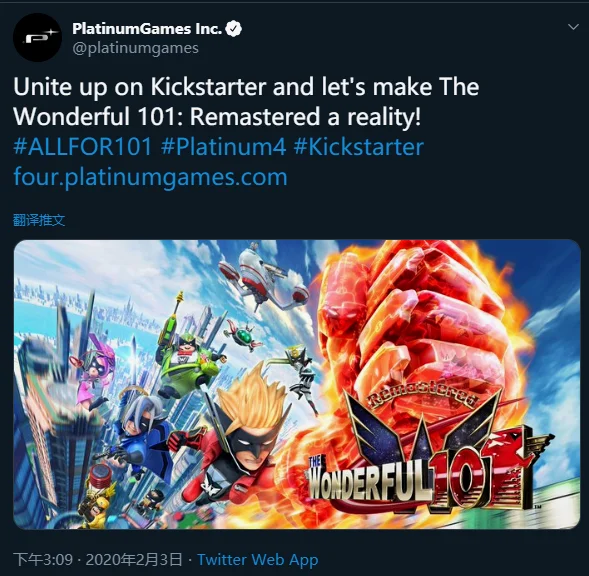Open the Twitter Web App source link
The width and height of the screenshot is (589, 576).
[x=258, y=560]
